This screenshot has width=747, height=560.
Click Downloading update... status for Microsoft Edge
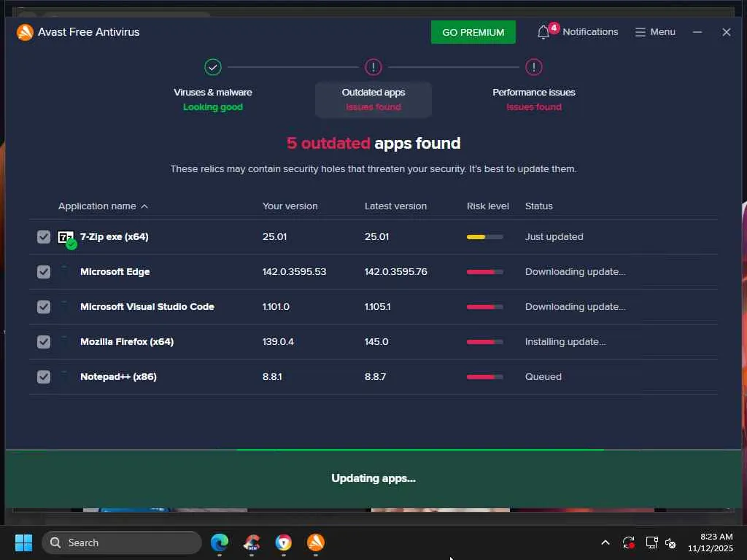pyautogui.click(x=576, y=271)
